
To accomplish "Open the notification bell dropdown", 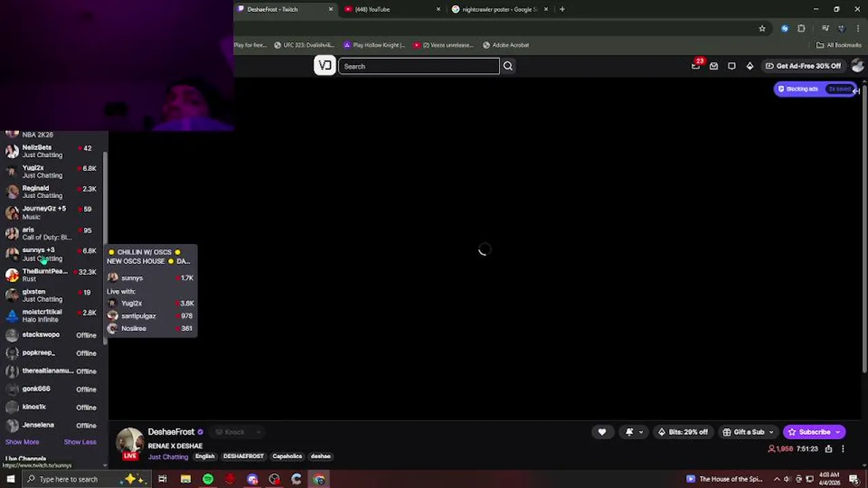I will 634,432.
